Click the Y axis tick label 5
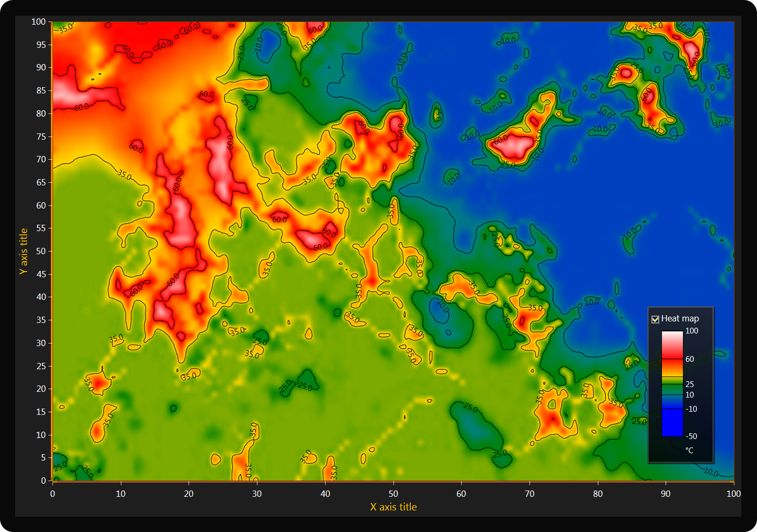This screenshot has height=532, width=757. click(44, 457)
